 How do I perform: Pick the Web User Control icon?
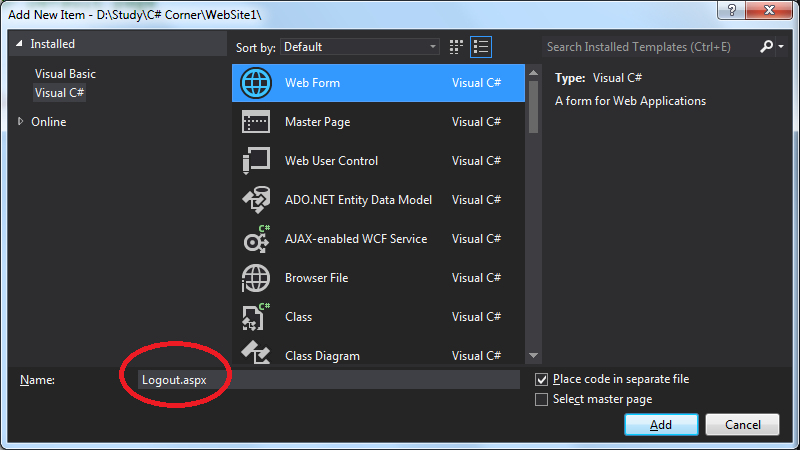256,161
